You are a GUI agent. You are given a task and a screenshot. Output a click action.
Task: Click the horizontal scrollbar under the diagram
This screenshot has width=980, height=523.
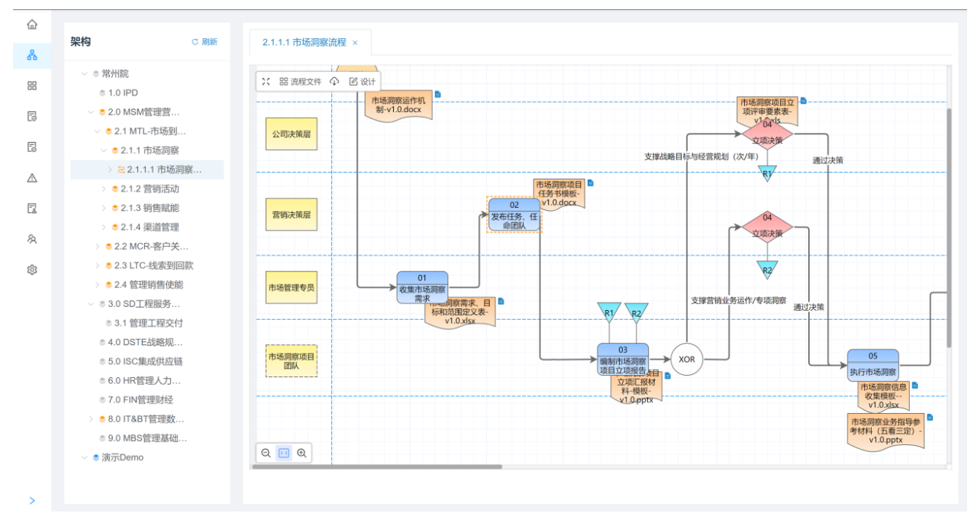tap(377, 467)
